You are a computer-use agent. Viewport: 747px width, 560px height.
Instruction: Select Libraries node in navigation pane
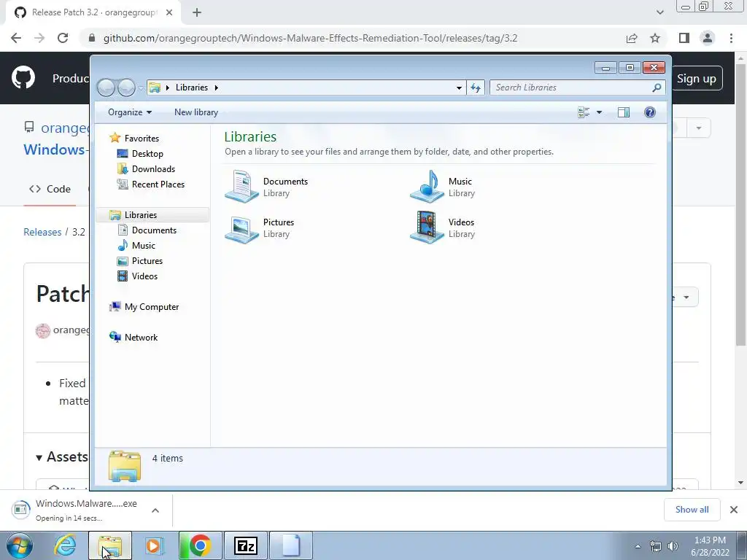click(x=152, y=215)
